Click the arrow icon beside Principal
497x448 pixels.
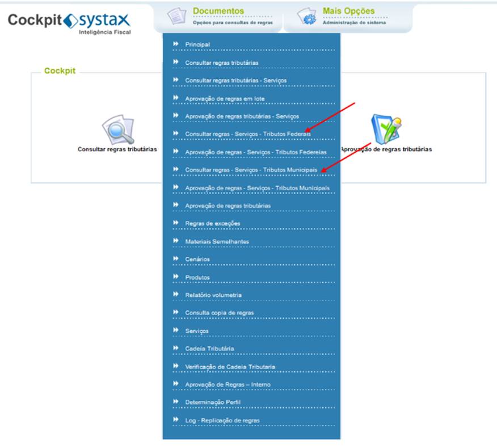(x=176, y=44)
